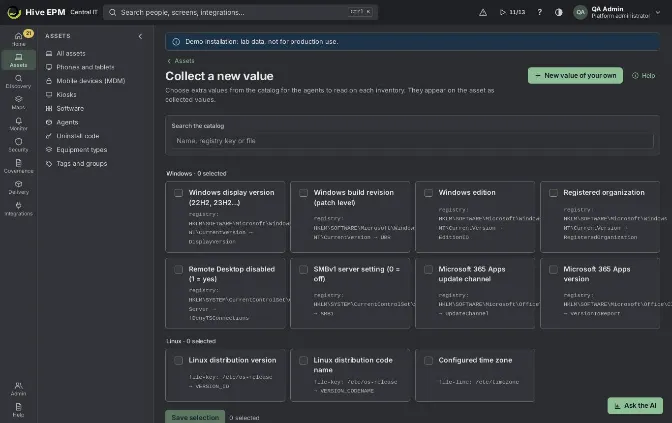Image resolution: width=672 pixels, height=423 pixels.
Task: Click the QA avatar icon
Action: (580, 12)
